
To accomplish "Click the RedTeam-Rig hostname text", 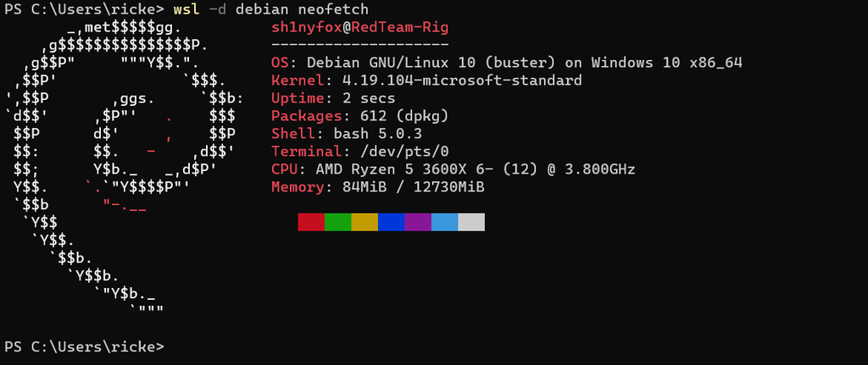I will (x=400, y=27).
